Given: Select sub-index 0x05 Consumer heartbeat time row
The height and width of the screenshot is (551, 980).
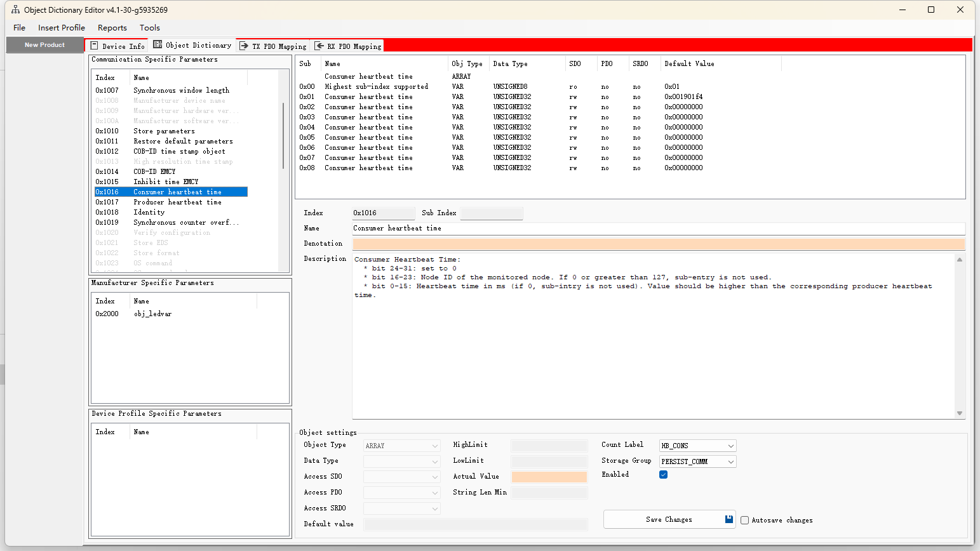Looking at the screenshot, I should [x=540, y=137].
